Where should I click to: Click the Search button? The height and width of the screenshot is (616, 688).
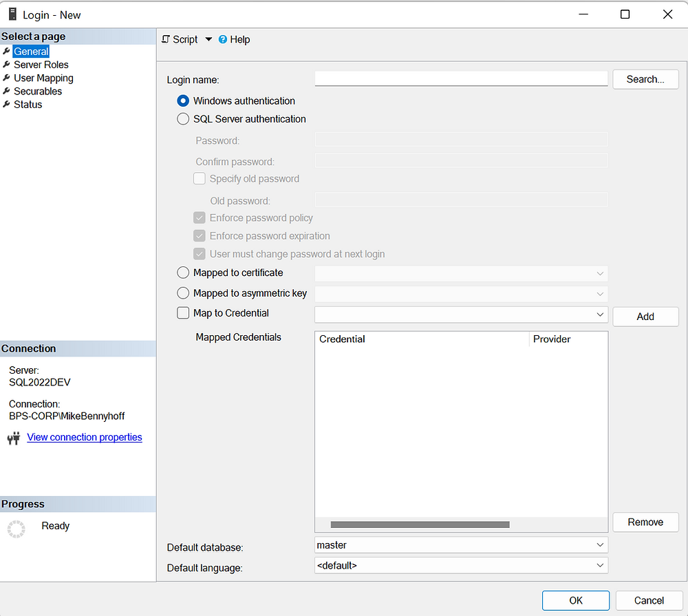pos(645,79)
